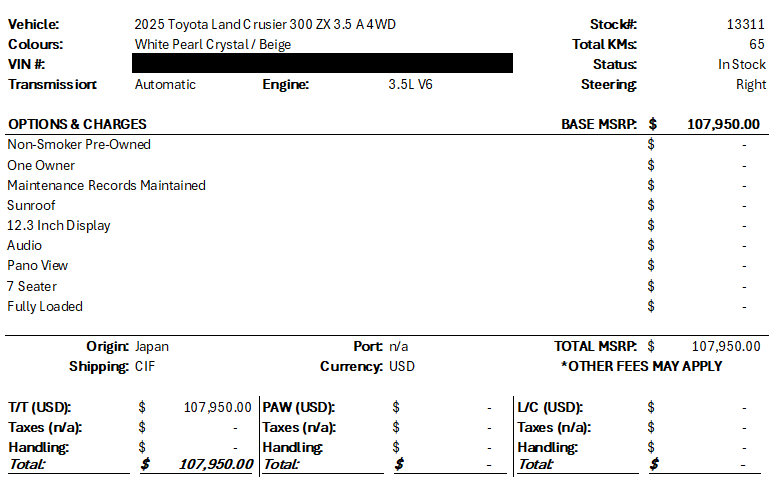This screenshot has height=494, width=780.
Task: Select the Japan origin value
Action: [152, 346]
